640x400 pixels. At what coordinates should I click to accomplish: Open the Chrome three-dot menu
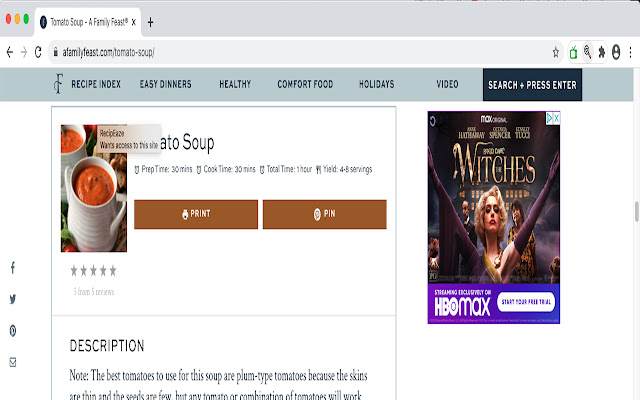click(x=631, y=52)
